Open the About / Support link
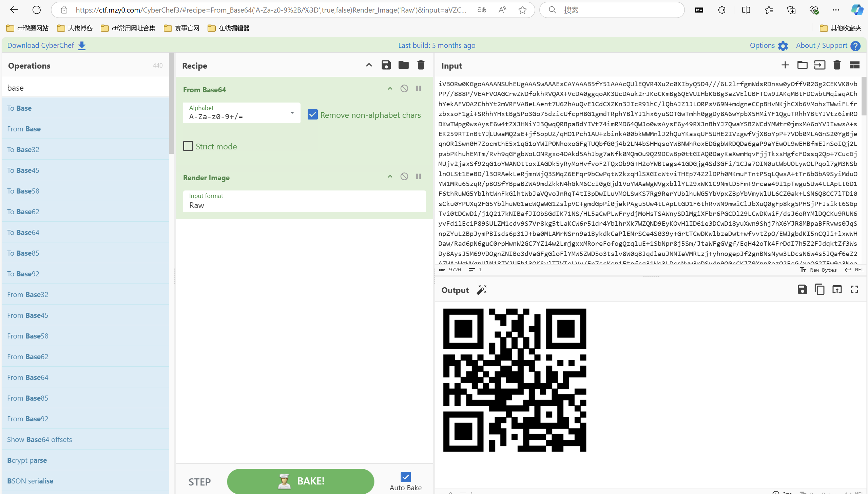This screenshot has width=868, height=494. pos(828,45)
